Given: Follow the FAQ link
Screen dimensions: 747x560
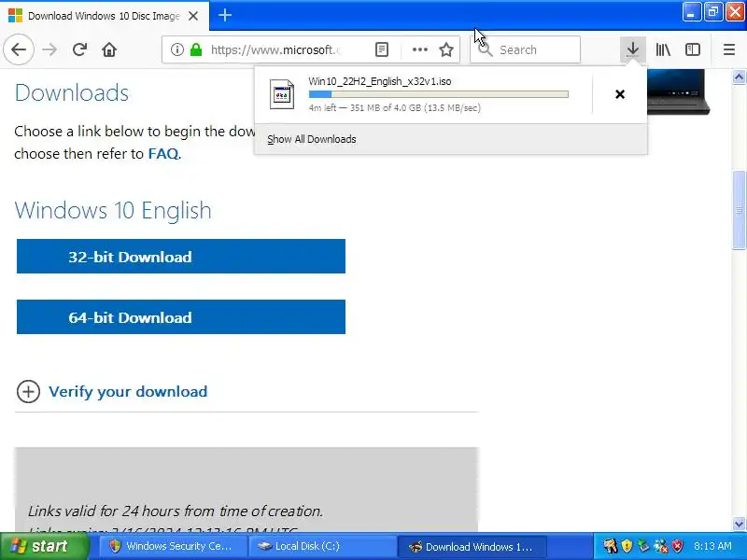Looking at the screenshot, I should (163, 153).
